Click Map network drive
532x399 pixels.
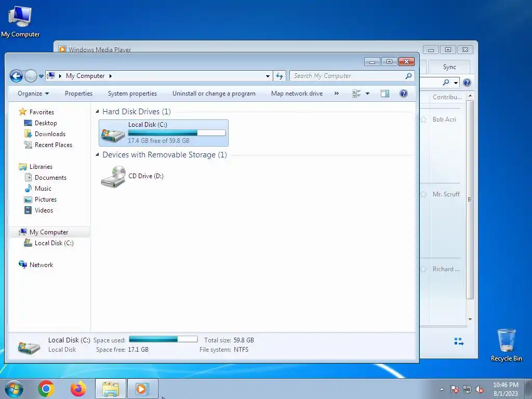(x=297, y=94)
